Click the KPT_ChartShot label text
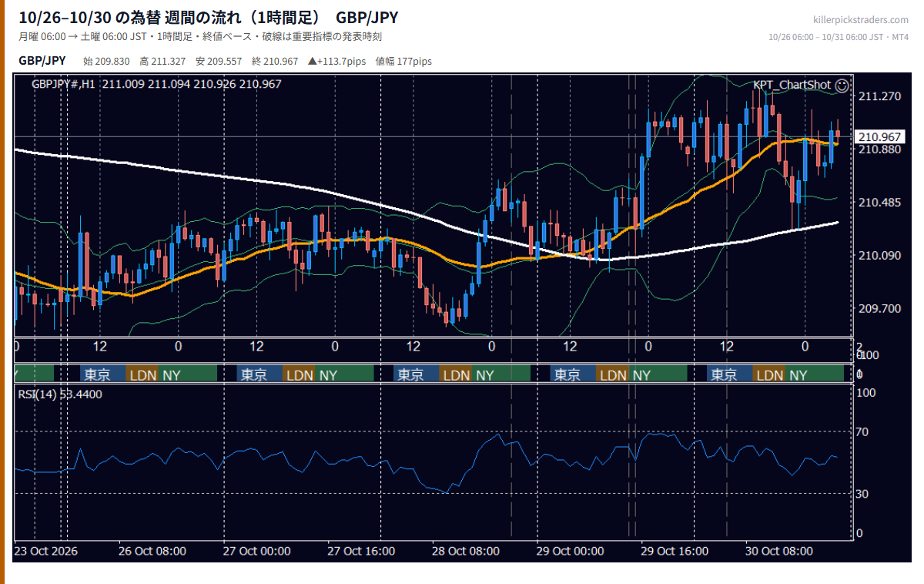The width and height of the screenshot is (924, 584). coord(792,85)
